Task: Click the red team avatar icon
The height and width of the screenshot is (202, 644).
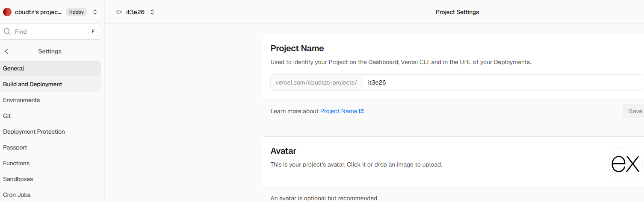Action: coord(7,12)
